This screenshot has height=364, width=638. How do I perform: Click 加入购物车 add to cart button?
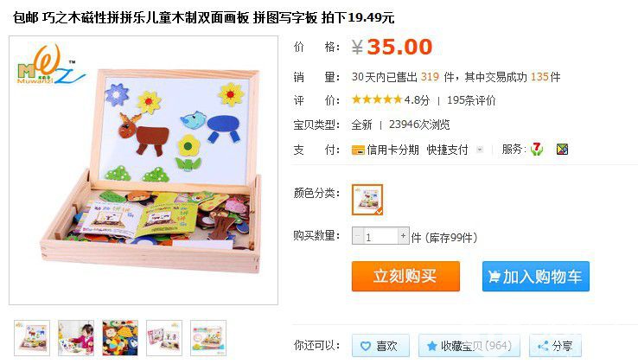coord(536,276)
